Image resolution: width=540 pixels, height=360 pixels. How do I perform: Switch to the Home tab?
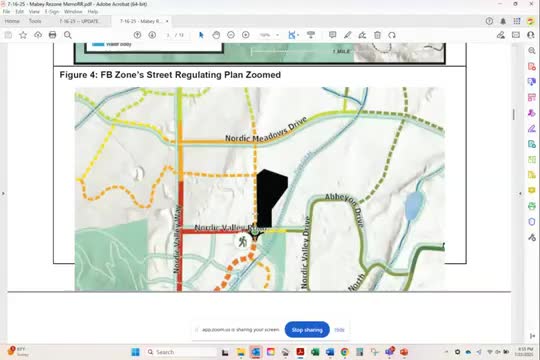point(12,21)
